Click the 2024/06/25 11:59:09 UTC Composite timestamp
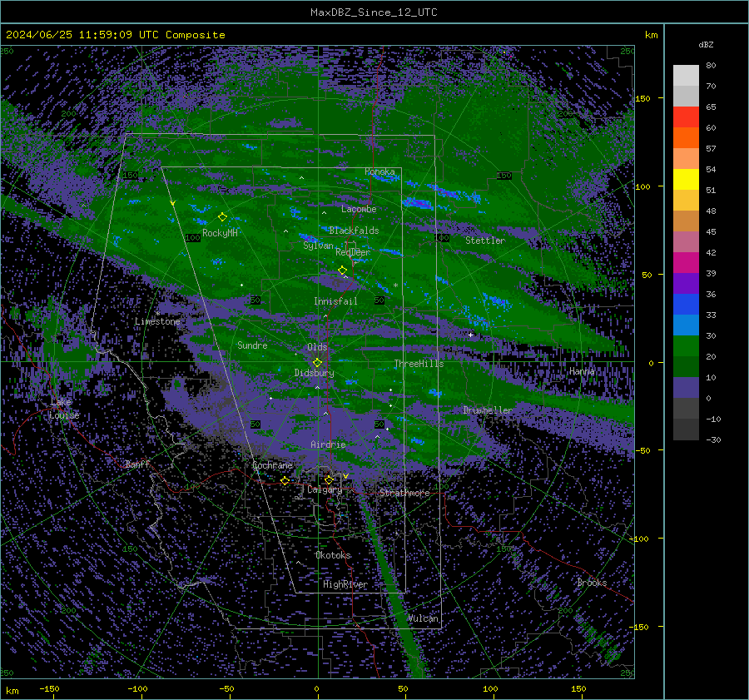749x700 pixels. click(115, 35)
